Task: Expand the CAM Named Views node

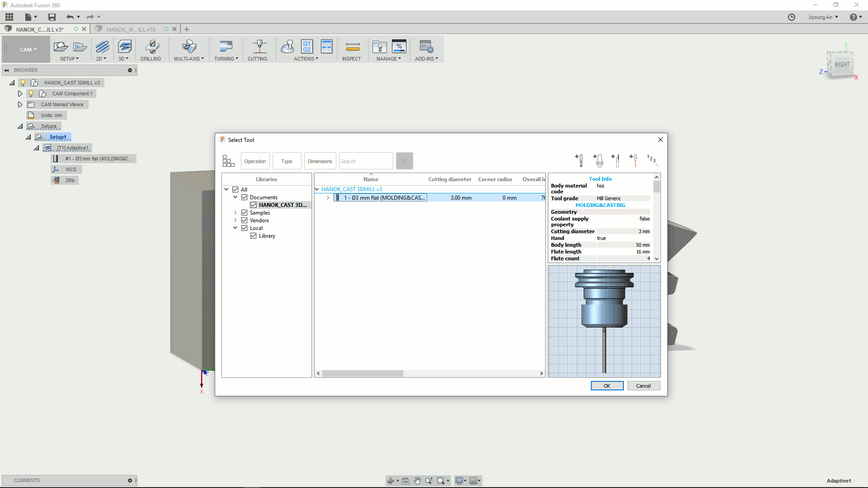Action: (x=20, y=104)
